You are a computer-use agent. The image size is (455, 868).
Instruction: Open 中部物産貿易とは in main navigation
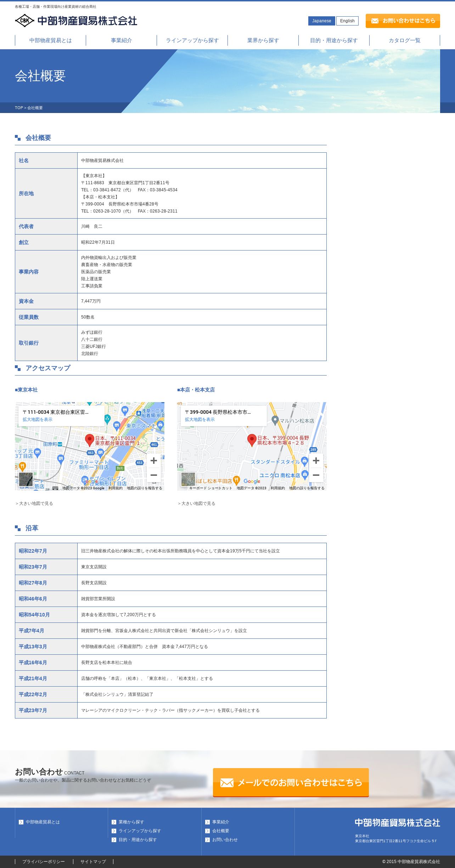50,40
